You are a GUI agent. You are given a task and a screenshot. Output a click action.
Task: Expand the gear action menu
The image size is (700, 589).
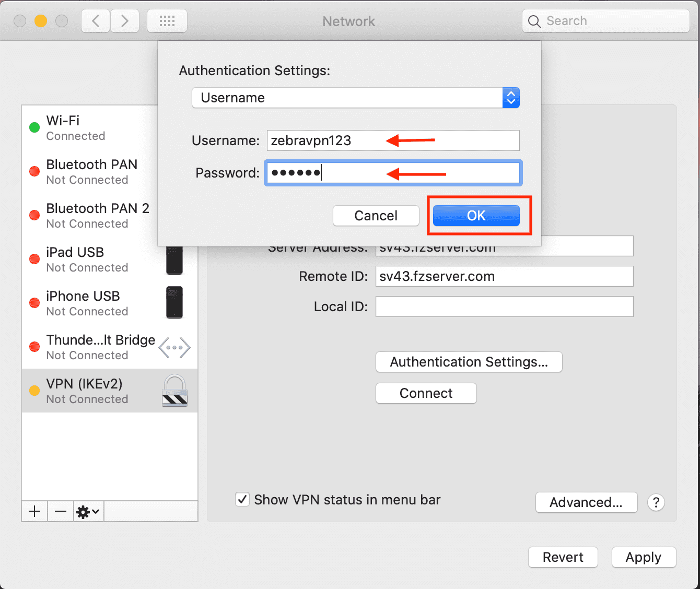tap(88, 511)
